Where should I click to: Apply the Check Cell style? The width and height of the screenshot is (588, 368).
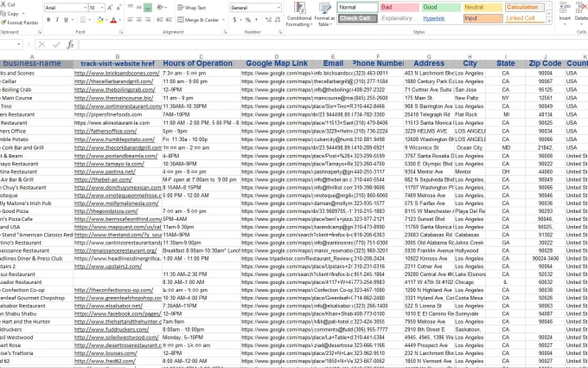pos(358,18)
